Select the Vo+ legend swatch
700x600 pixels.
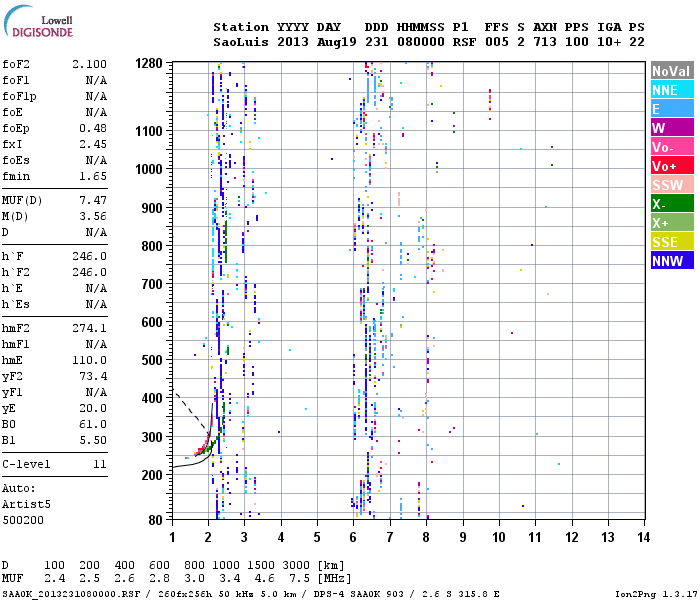coord(672,166)
